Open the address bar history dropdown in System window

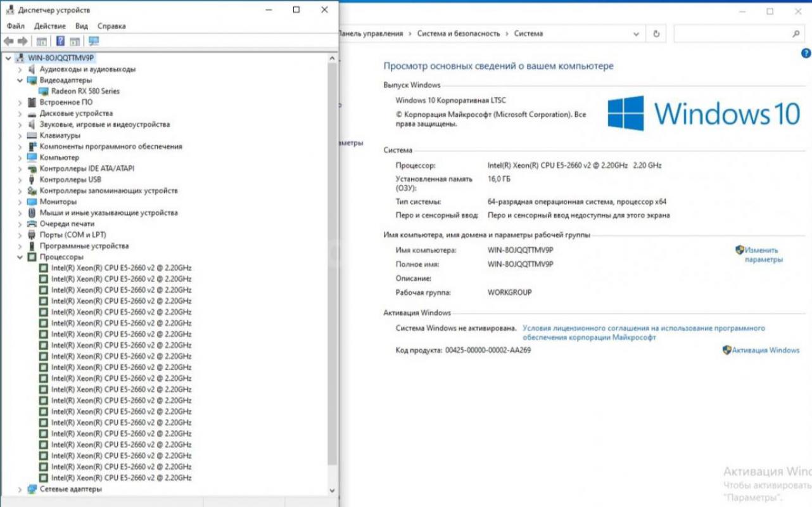pyautogui.click(x=636, y=34)
